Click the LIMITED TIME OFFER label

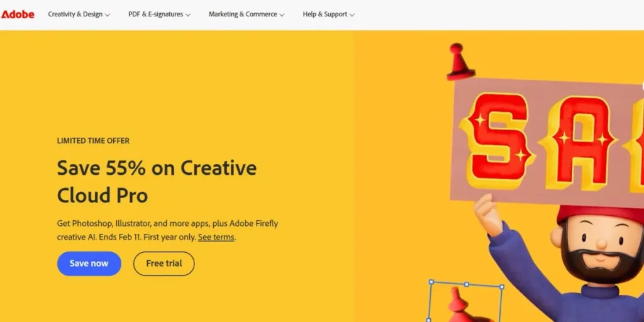[93, 141]
